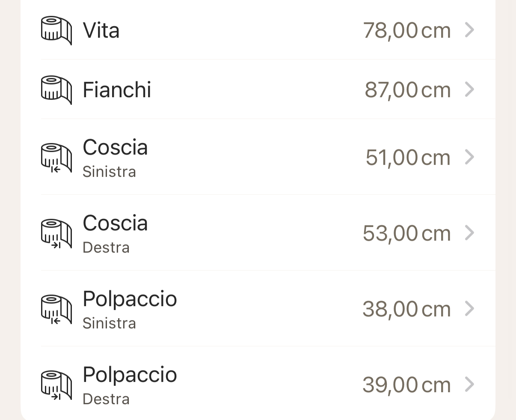Select the Polpaccio Sinistra tape icon
Viewport: 516px width, 420px height.
[56, 309]
